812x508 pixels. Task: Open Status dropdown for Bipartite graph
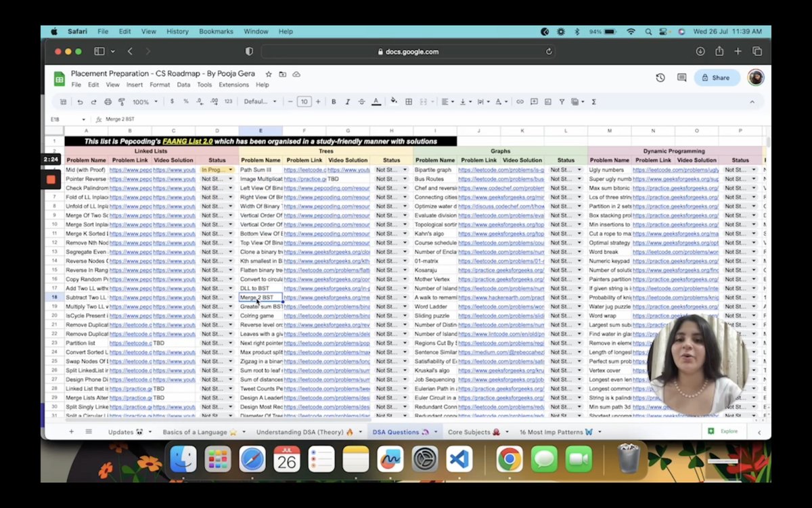pyautogui.click(x=579, y=169)
